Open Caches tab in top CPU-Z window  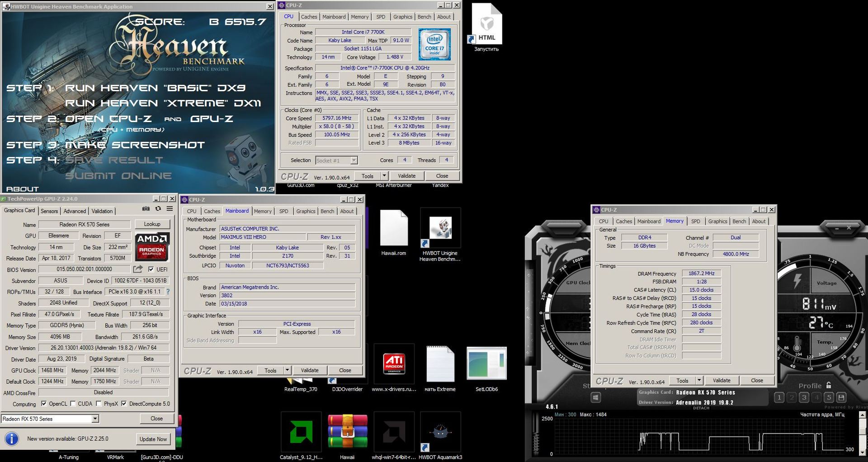click(x=309, y=17)
